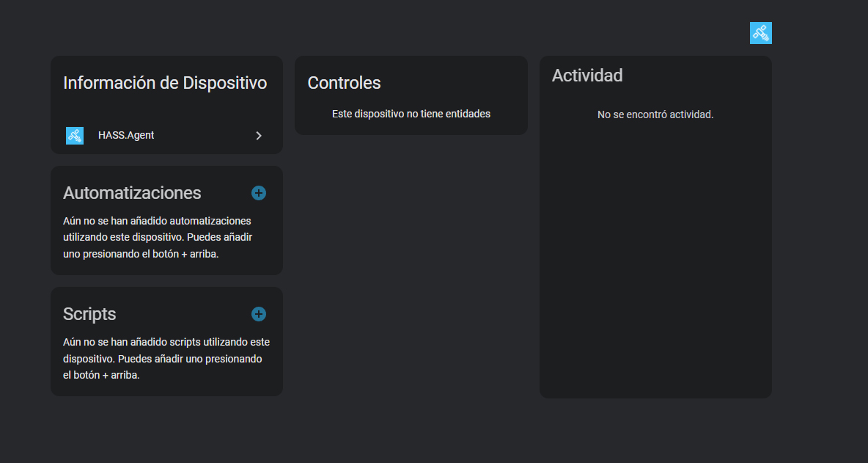Expand HASS.Agent integration via chevron arrow
The height and width of the screenshot is (463, 868).
259,136
